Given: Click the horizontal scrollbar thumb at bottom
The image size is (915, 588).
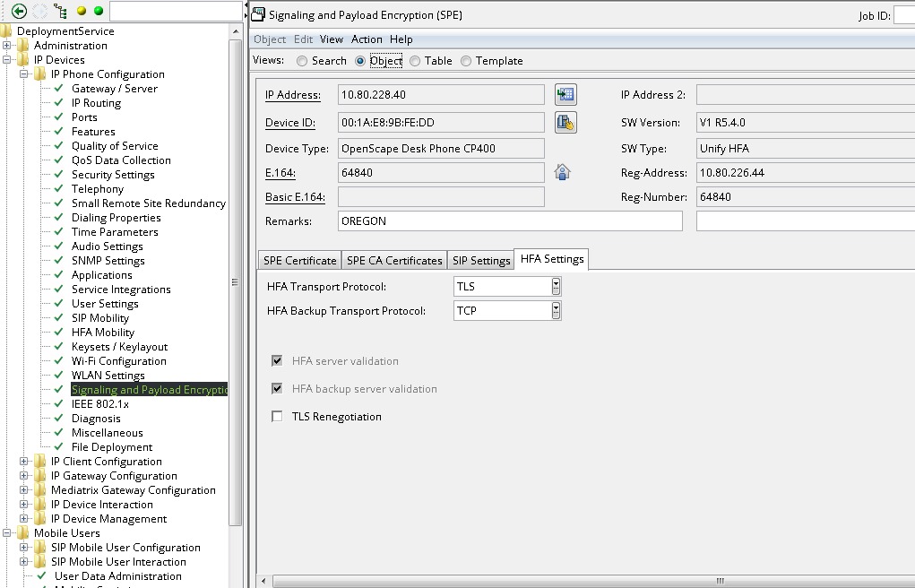Looking at the screenshot, I should pyautogui.click(x=595, y=581).
